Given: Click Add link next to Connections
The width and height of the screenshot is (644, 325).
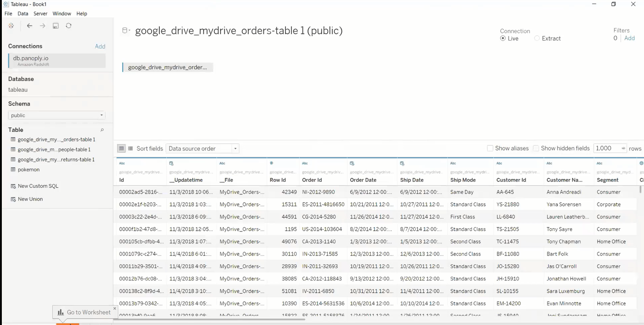Looking at the screenshot, I should 100,46.
